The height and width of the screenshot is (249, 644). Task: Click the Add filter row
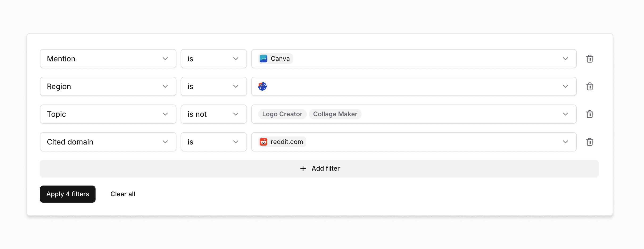pos(319,168)
